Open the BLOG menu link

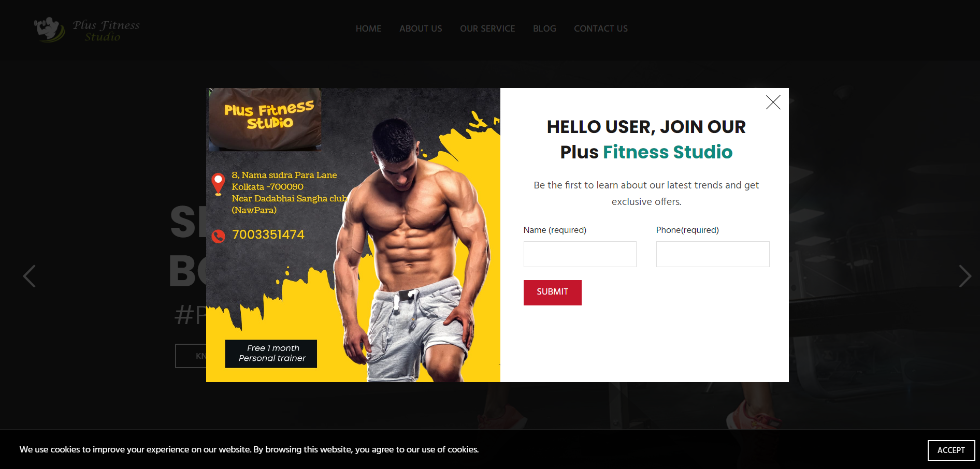[544, 28]
